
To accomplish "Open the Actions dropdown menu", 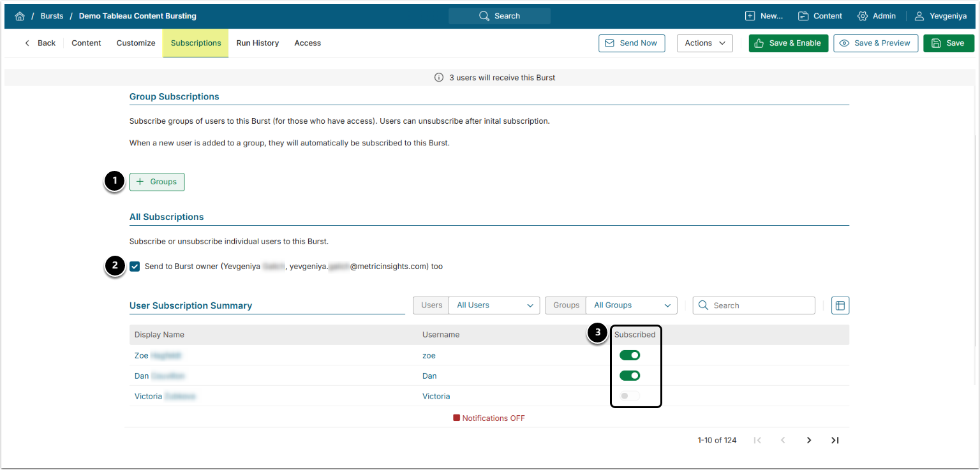I will [x=704, y=43].
